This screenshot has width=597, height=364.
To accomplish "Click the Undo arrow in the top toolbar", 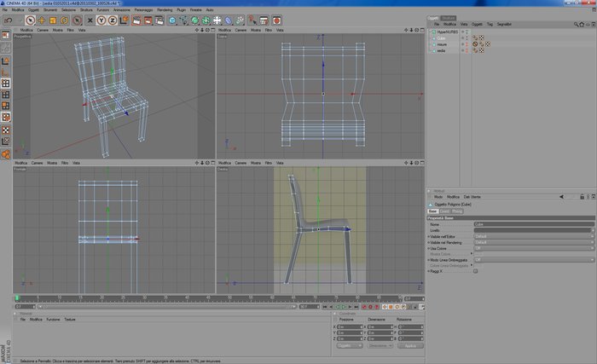I will 9,20.
